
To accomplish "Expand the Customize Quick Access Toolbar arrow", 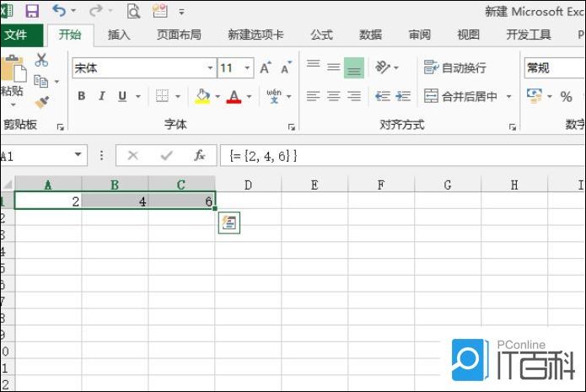I will (x=181, y=13).
